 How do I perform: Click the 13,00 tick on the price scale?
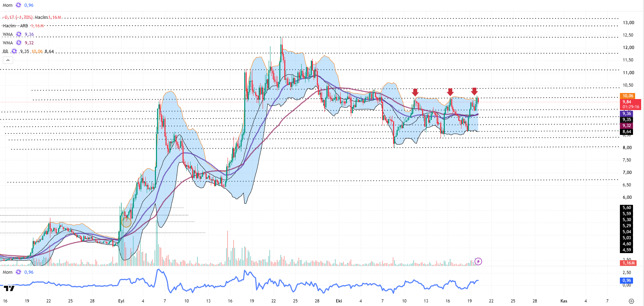pyautogui.click(x=628, y=23)
